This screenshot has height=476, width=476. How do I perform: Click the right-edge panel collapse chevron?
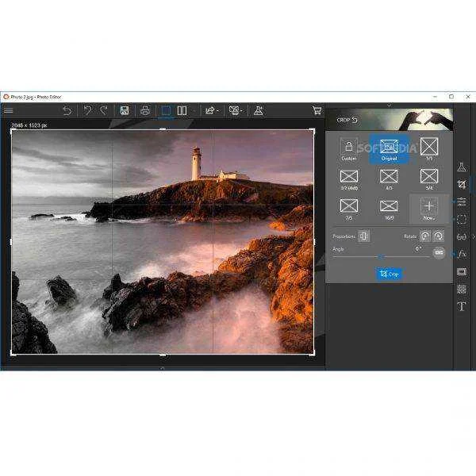[474, 236]
